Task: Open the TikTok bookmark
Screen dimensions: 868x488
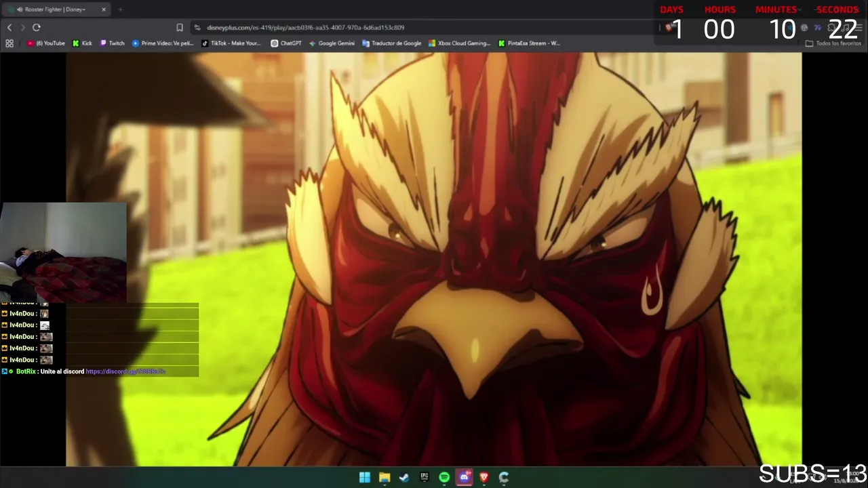Action: pyautogui.click(x=231, y=43)
